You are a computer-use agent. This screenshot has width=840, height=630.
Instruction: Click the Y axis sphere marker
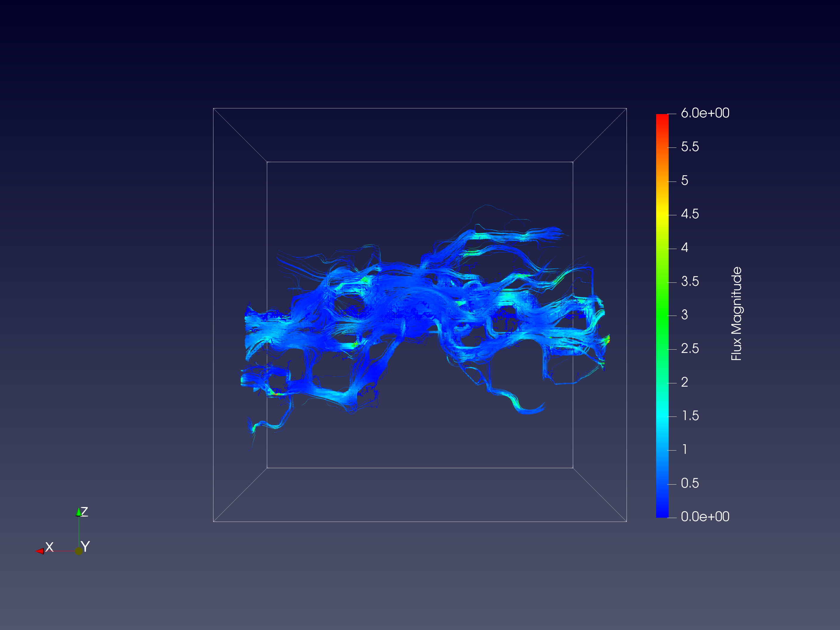pos(79,551)
